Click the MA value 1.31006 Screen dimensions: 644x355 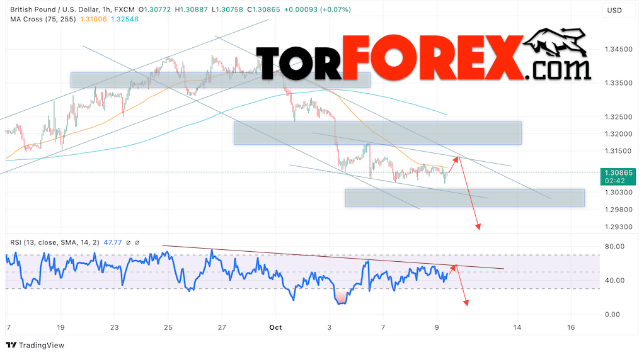click(93, 20)
